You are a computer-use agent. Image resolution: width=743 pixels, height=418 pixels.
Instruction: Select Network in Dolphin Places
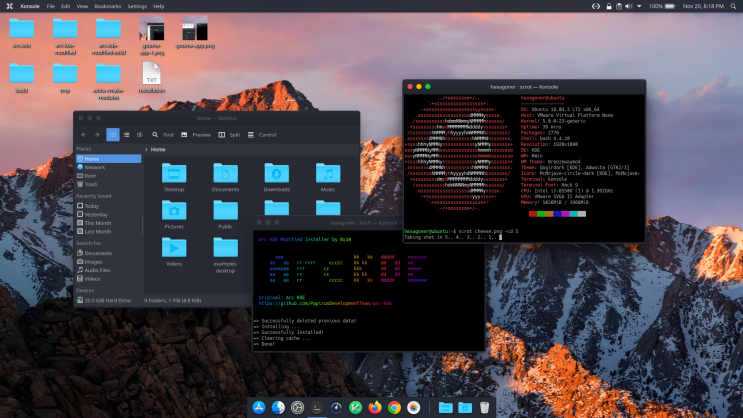coord(109,167)
